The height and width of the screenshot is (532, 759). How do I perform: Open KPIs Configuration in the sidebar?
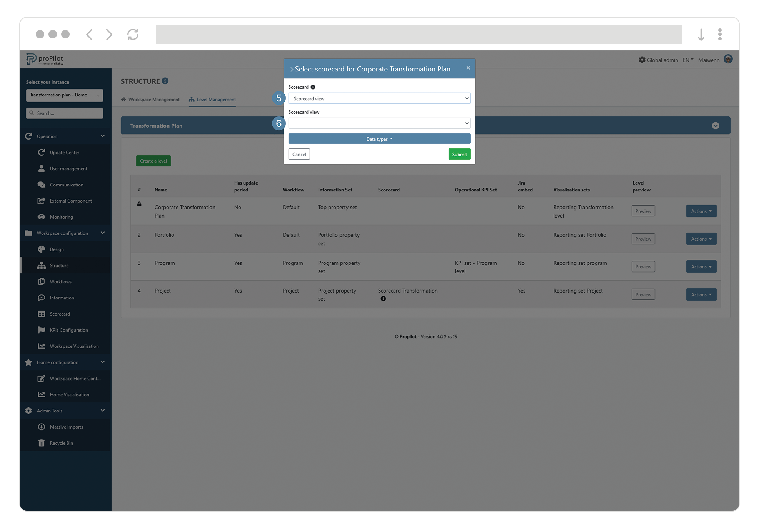tap(69, 330)
